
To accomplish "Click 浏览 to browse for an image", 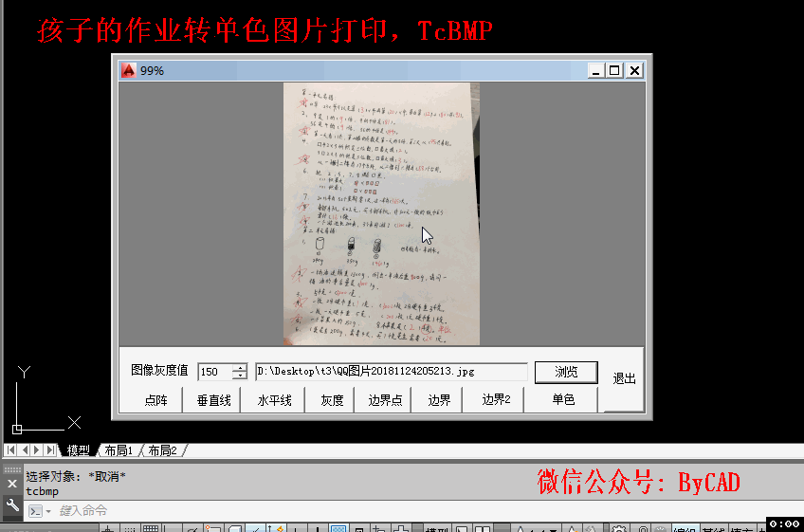I will [x=566, y=372].
